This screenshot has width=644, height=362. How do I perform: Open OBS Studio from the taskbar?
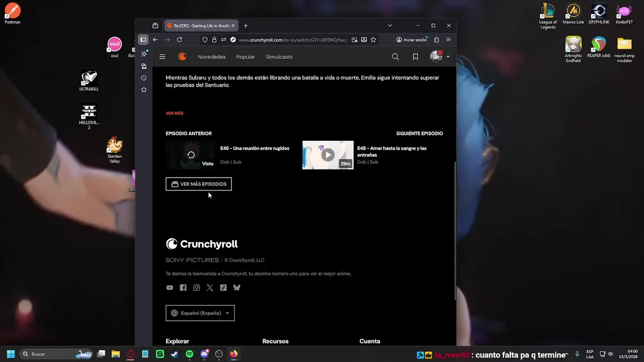pos(219,354)
